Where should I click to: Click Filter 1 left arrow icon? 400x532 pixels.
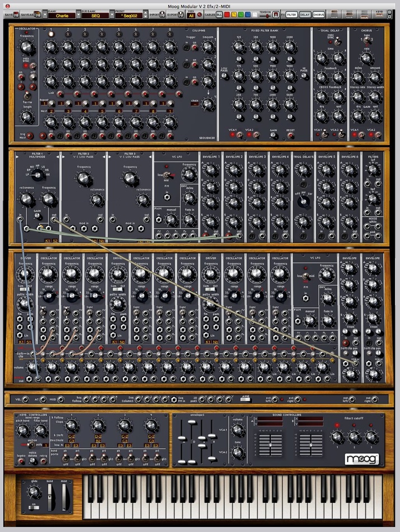point(18,157)
